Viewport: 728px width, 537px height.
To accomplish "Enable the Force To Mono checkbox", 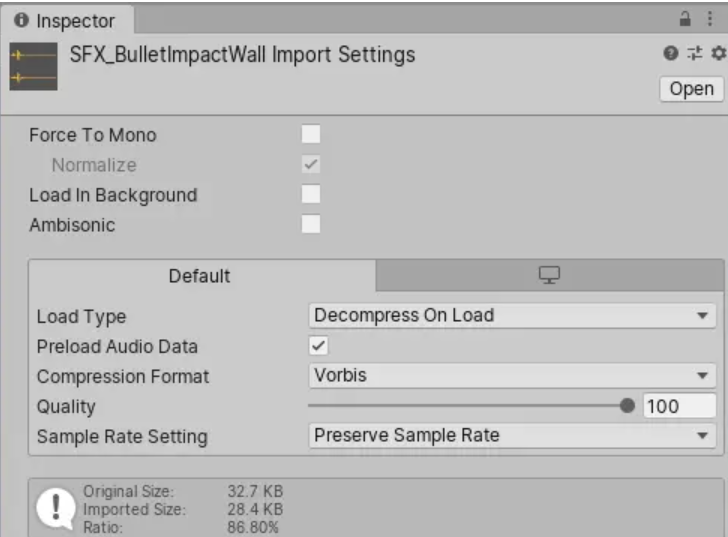I will pos(311,135).
